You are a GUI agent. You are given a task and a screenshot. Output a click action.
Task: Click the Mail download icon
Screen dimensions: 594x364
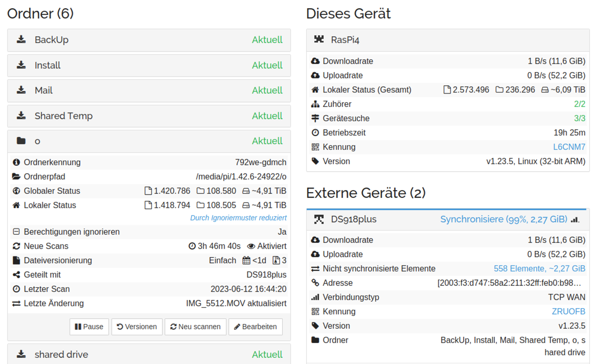coord(21,90)
